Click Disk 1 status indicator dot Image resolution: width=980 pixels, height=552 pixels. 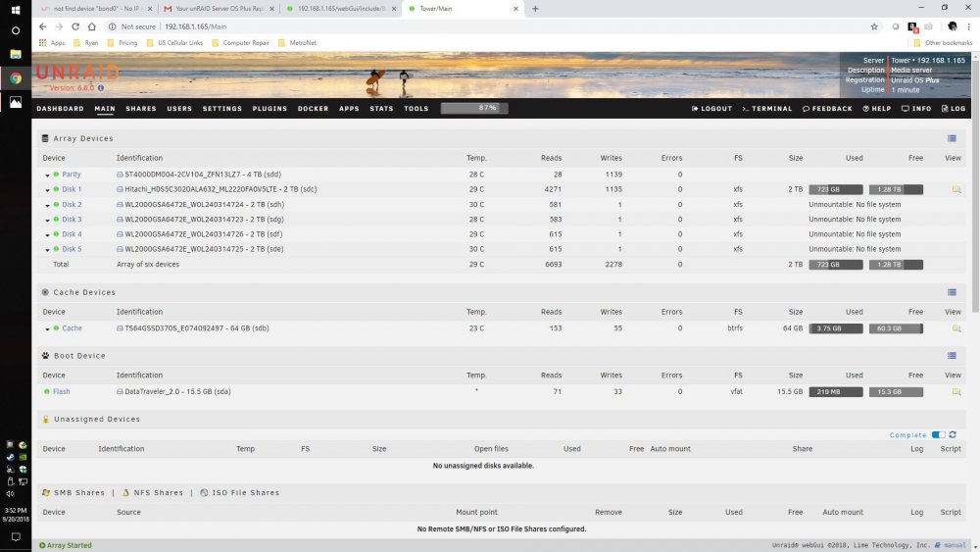pos(56,189)
